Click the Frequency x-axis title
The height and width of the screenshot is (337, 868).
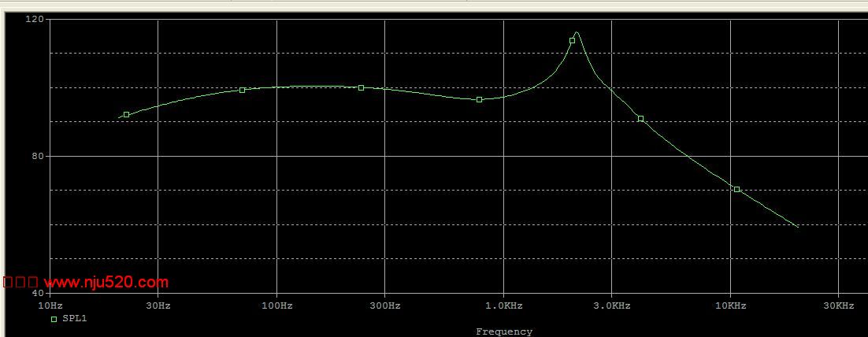click(x=504, y=331)
